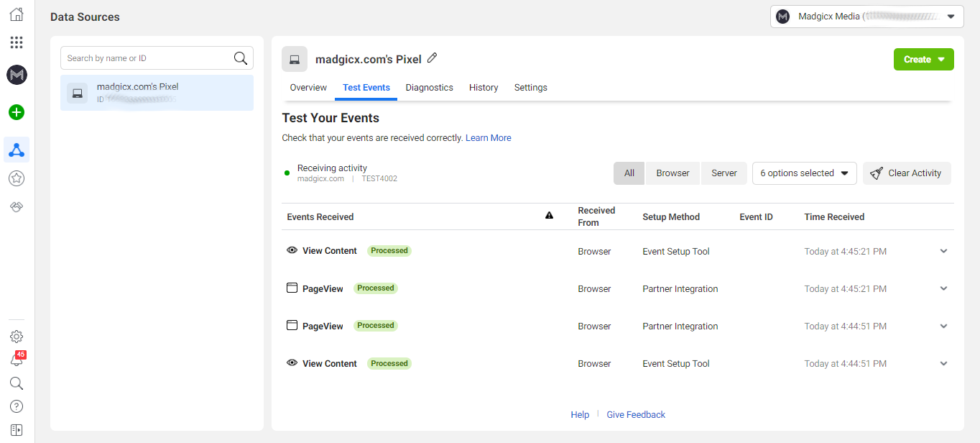
Task: Click Processed badge on 4:45:21 PageView
Action: pyautogui.click(x=376, y=288)
